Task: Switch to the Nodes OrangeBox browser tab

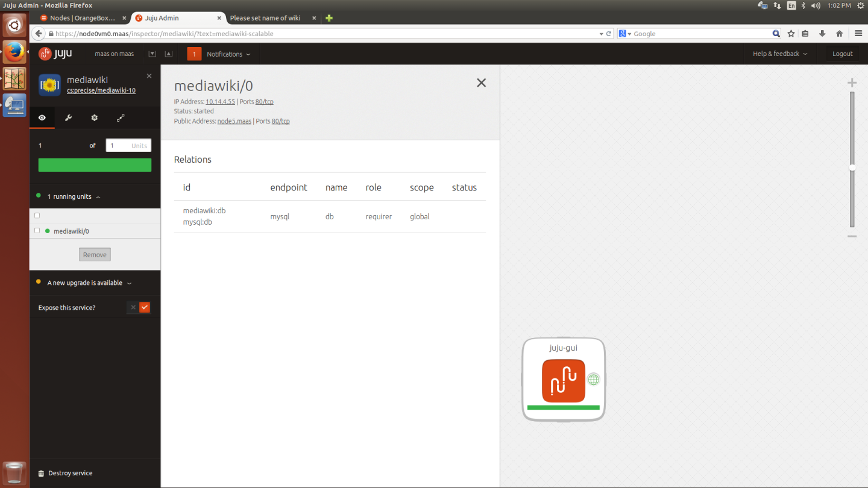Action: pyautogui.click(x=81, y=17)
